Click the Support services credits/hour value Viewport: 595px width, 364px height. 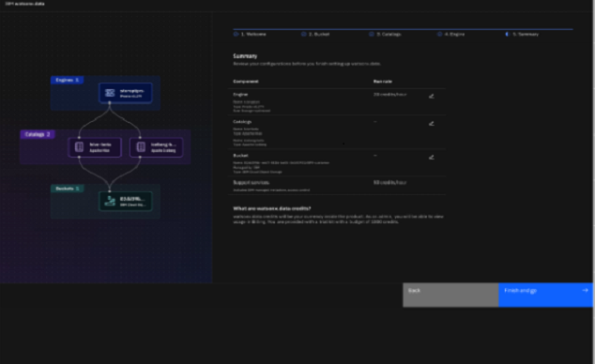(389, 182)
